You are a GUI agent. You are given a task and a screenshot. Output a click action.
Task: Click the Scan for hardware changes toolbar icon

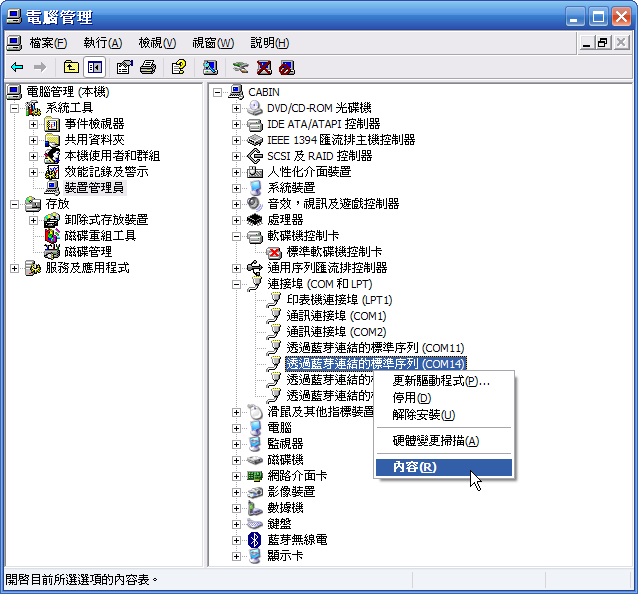[x=210, y=67]
